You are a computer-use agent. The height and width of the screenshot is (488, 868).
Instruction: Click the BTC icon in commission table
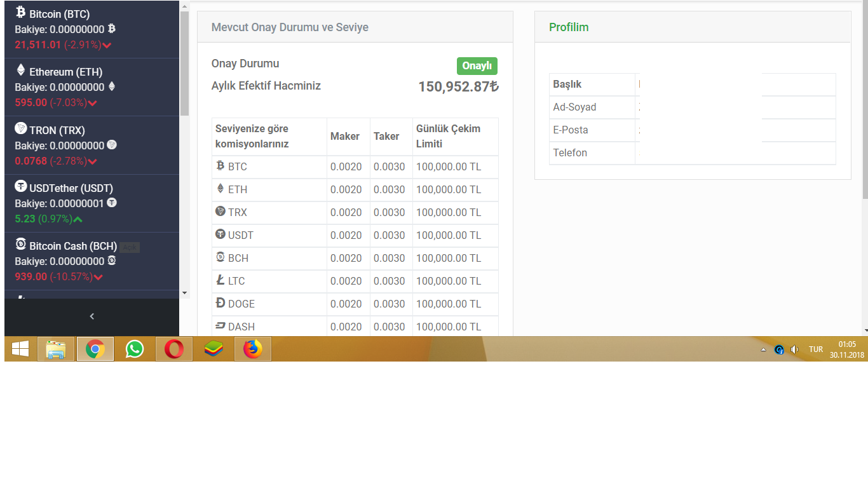pyautogui.click(x=220, y=166)
